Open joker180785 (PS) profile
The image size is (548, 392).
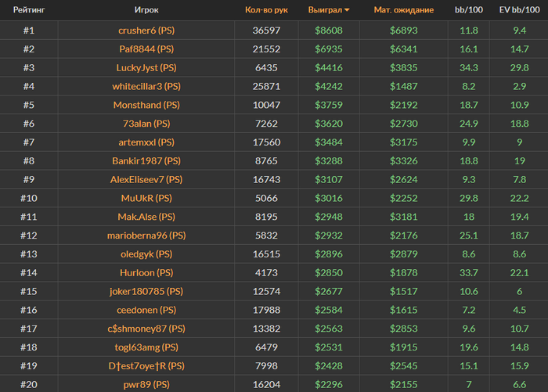tap(146, 291)
